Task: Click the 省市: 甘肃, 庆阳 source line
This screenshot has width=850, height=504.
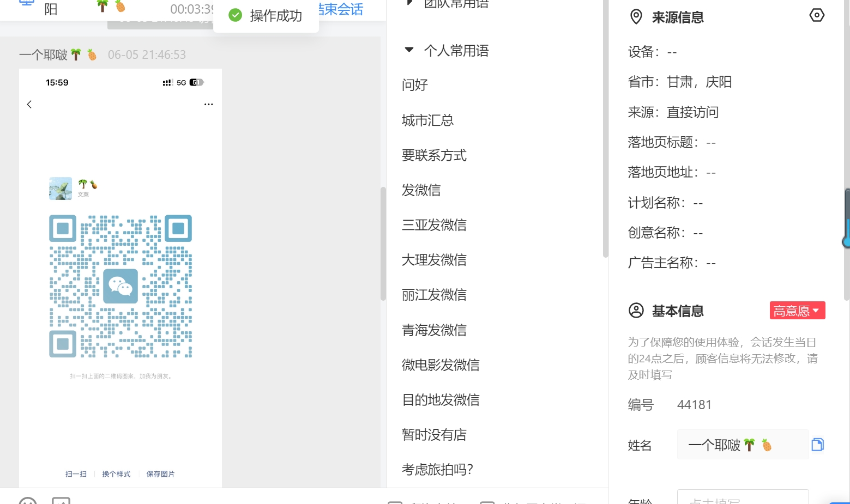Action: [680, 82]
